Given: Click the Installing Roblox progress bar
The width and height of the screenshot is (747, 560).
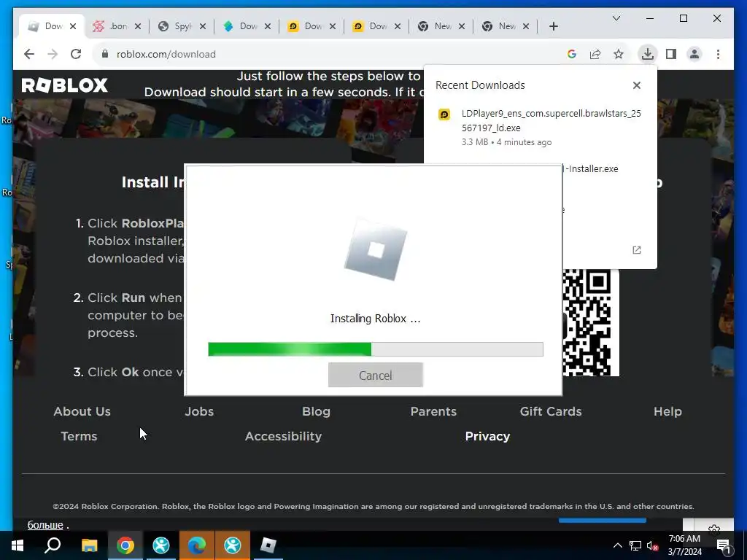Looking at the screenshot, I should pos(376,349).
